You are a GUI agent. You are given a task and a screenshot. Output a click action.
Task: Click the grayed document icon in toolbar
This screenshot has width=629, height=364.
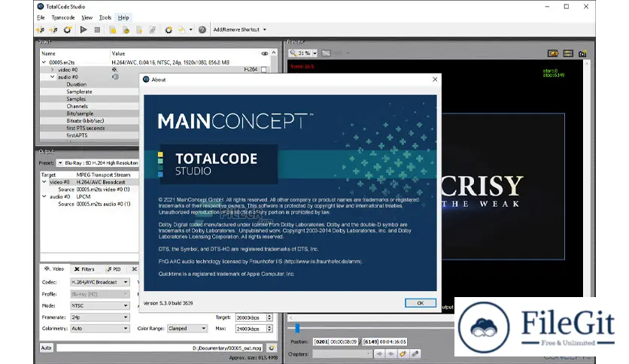pyautogui.click(x=139, y=30)
